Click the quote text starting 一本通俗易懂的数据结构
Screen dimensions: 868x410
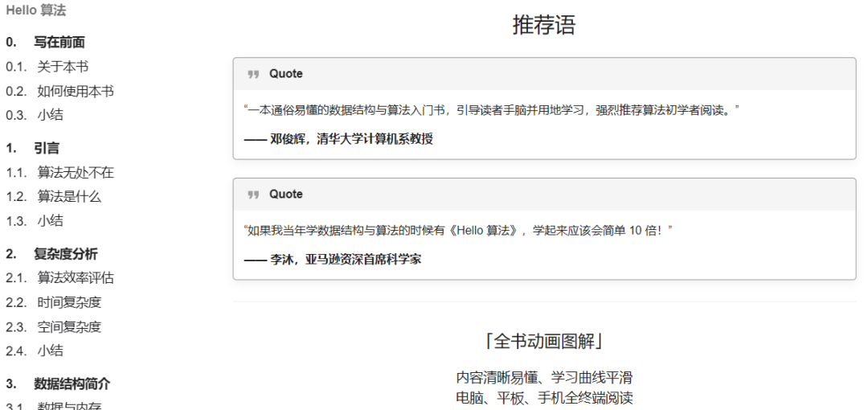click(x=492, y=110)
